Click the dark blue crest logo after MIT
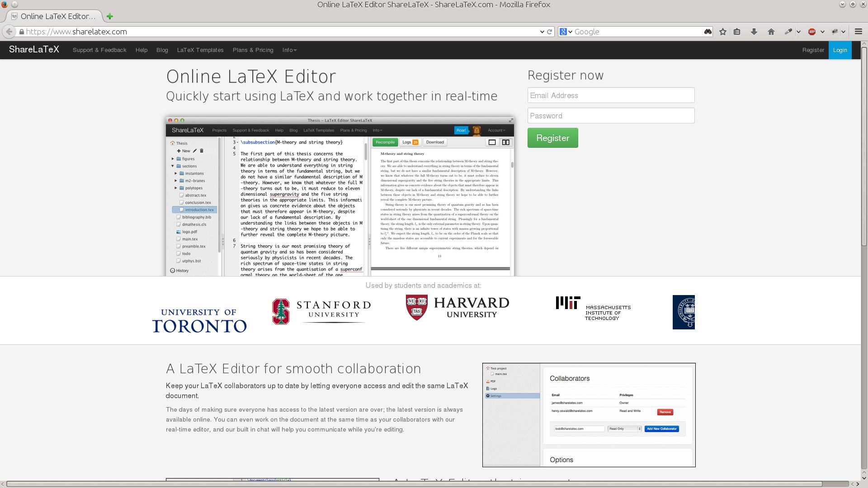 pos(684,312)
